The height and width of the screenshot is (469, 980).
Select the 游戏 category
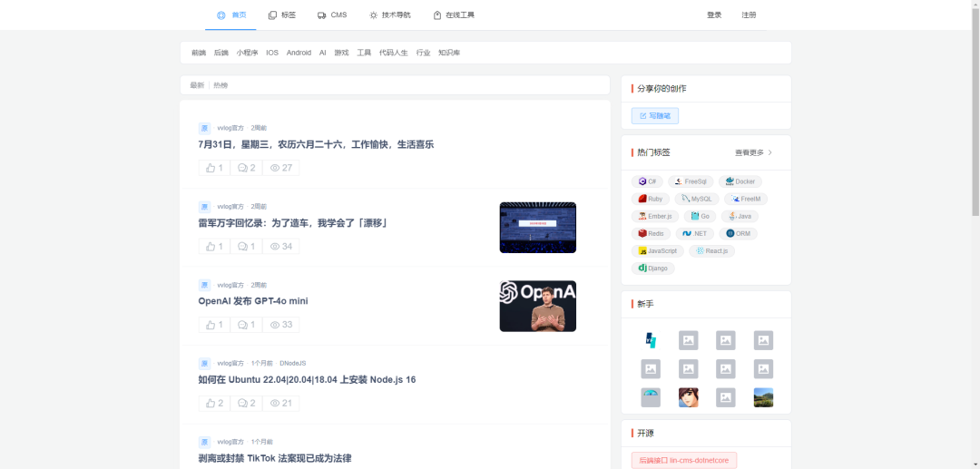341,54
